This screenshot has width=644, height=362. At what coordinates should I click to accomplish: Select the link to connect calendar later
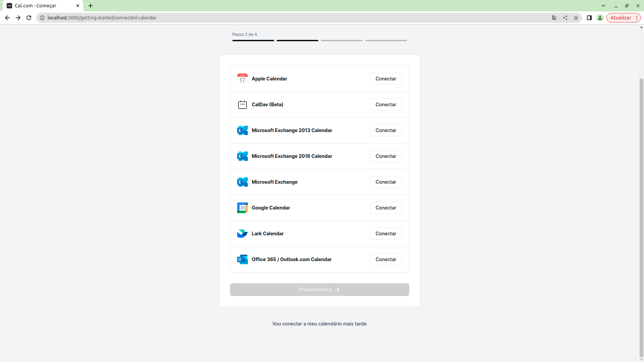coord(319,323)
